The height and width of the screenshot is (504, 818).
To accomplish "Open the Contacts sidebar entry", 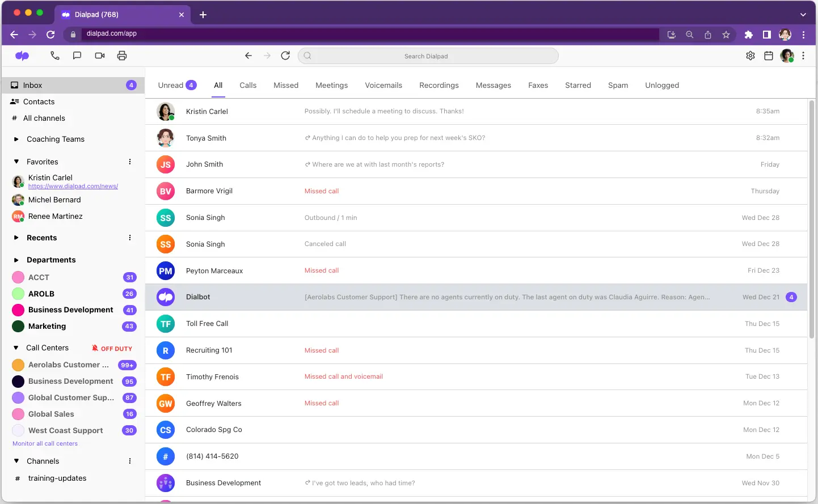I will 40,101.
